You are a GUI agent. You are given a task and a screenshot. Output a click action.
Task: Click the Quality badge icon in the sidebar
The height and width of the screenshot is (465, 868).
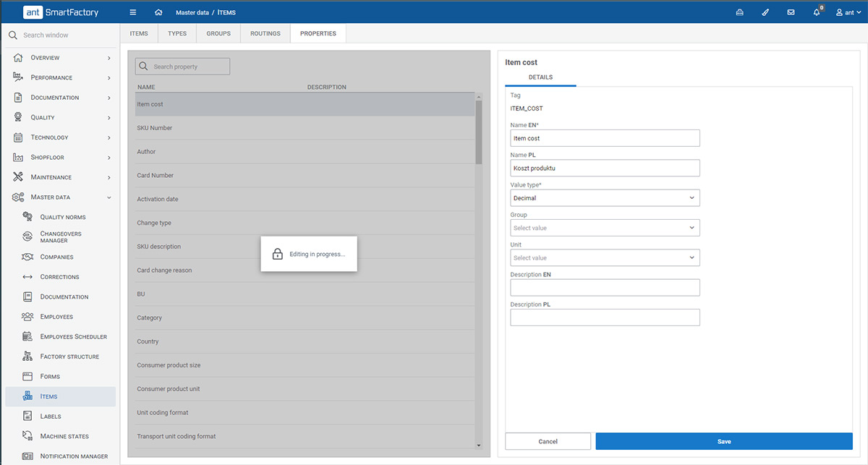(x=18, y=117)
